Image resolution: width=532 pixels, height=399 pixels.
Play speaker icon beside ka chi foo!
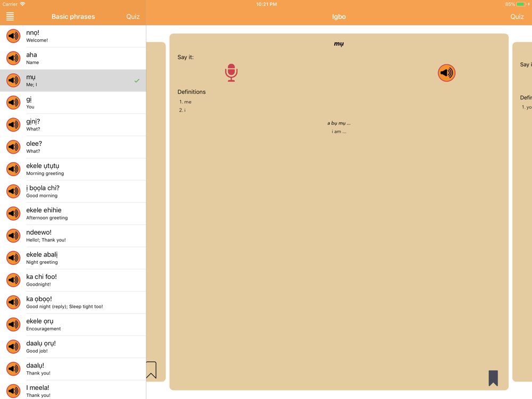tap(14, 280)
